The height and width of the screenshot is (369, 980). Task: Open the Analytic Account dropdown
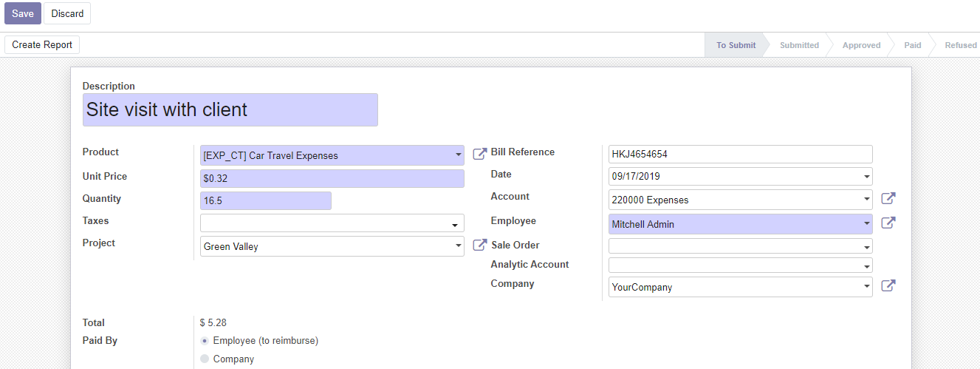click(866, 266)
